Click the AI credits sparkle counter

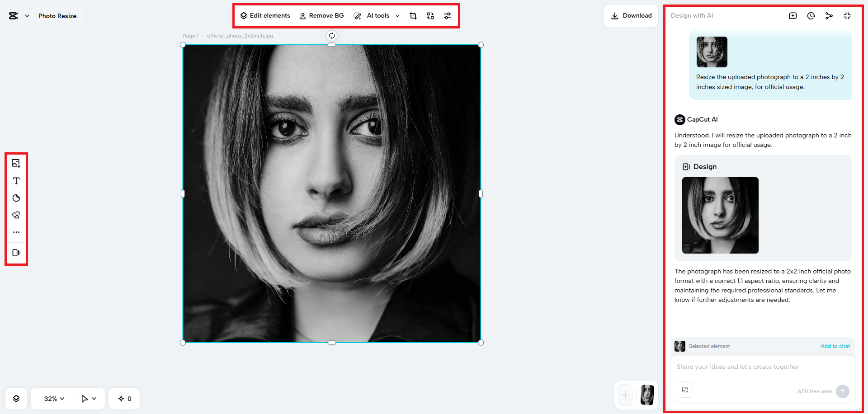[124, 399]
